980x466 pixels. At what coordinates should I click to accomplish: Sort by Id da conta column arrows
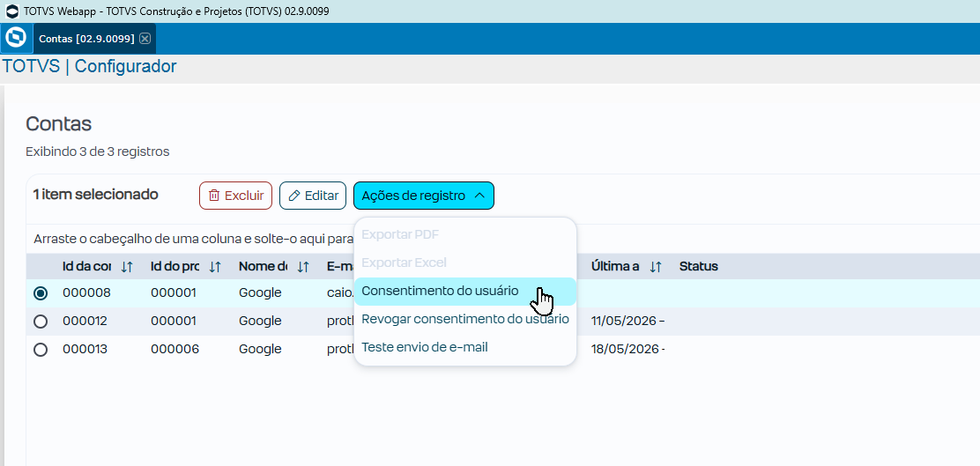point(127,267)
